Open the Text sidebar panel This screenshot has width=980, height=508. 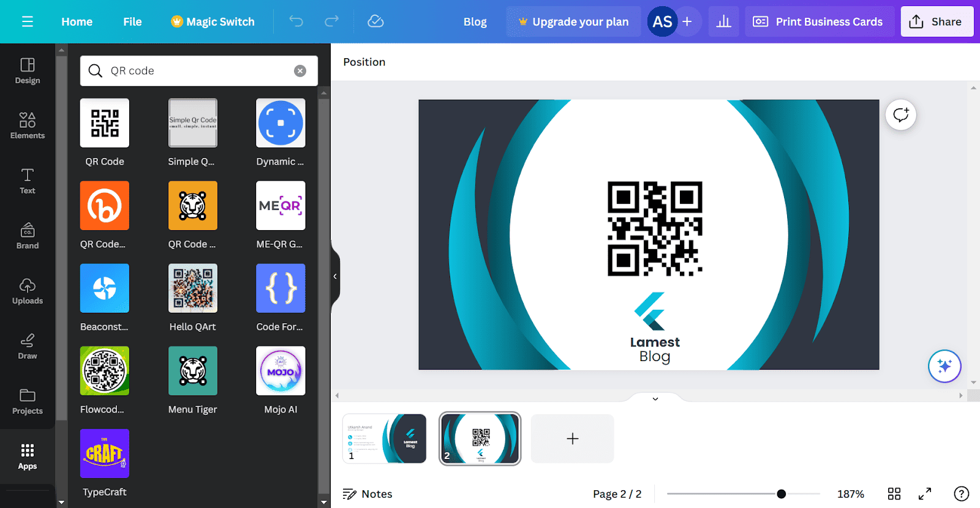28,181
